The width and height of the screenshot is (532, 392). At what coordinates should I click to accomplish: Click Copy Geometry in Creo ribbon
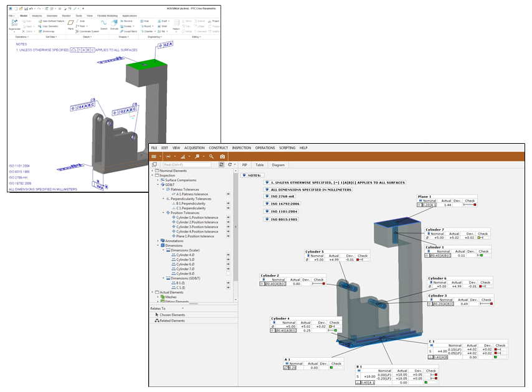point(49,26)
